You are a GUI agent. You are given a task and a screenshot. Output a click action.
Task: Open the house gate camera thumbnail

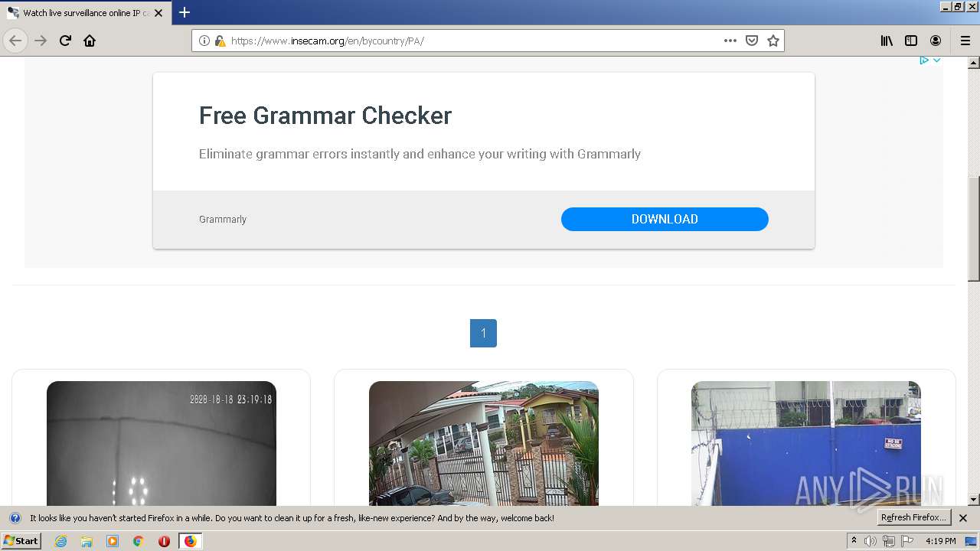click(484, 444)
